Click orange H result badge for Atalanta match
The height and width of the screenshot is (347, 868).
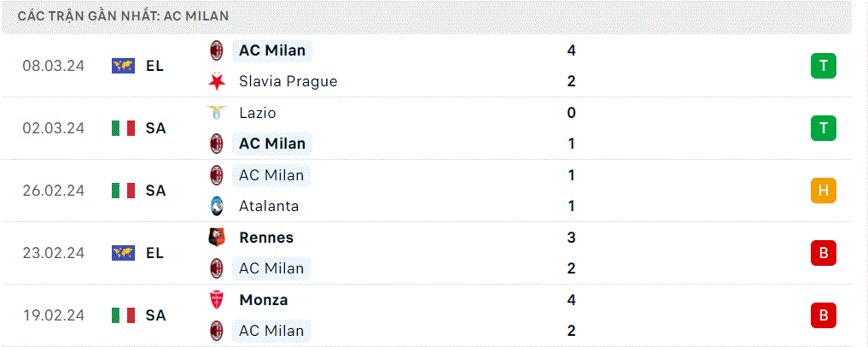pos(823,191)
